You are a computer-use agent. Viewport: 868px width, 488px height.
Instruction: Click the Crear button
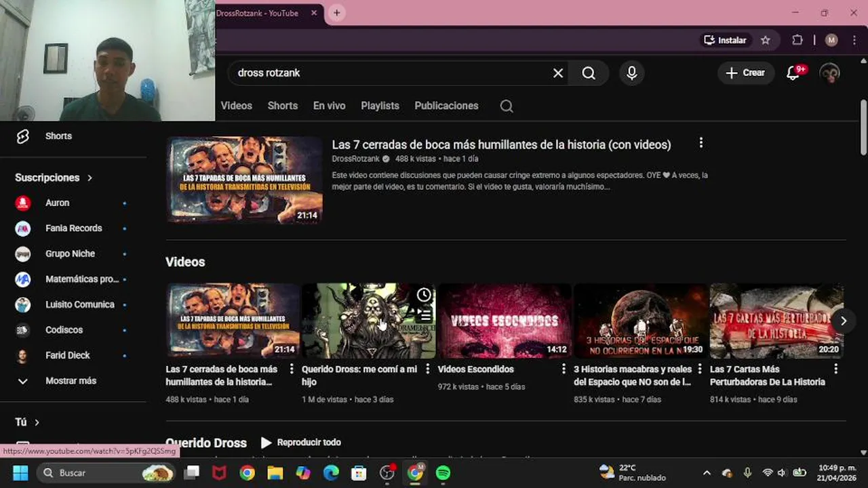pyautogui.click(x=745, y=73)
